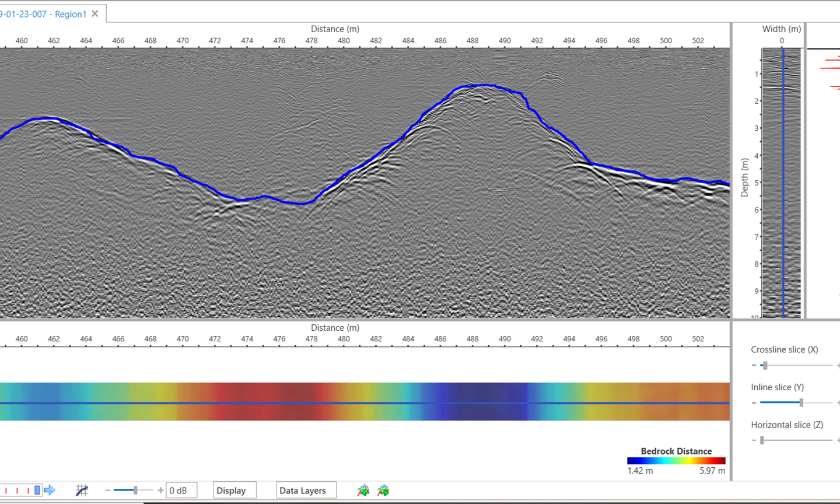Click the blue arrow icon in the bottom toolbar

[50, 490]
